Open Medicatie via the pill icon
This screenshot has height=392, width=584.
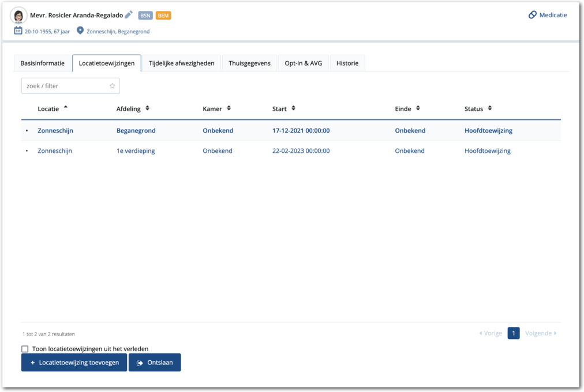[x=533, y=15]
